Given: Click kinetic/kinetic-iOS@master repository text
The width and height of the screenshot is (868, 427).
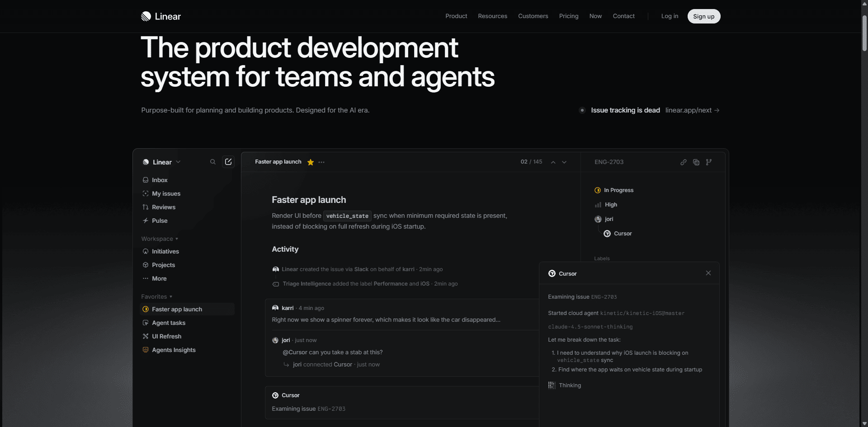Looking at the screenshot, I should point(642,313).
